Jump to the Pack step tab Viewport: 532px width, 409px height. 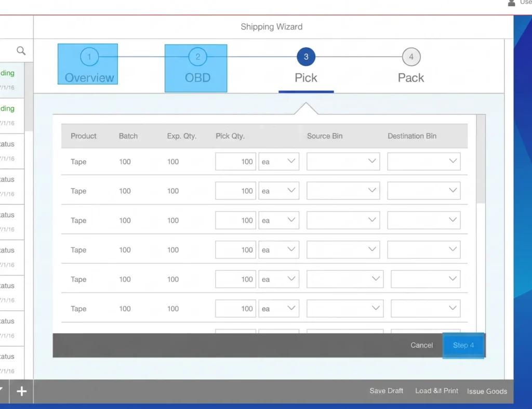coord(411,66)
